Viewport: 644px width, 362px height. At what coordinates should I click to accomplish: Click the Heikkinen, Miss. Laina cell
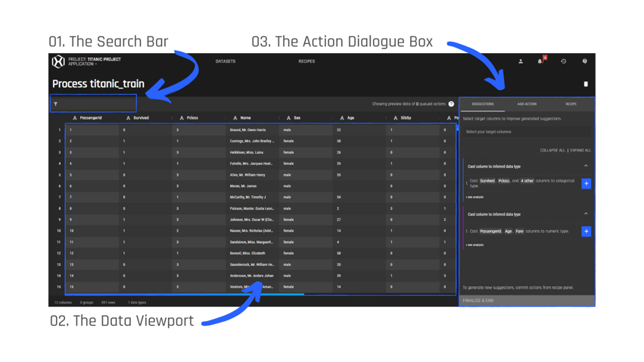coord(252,152)
